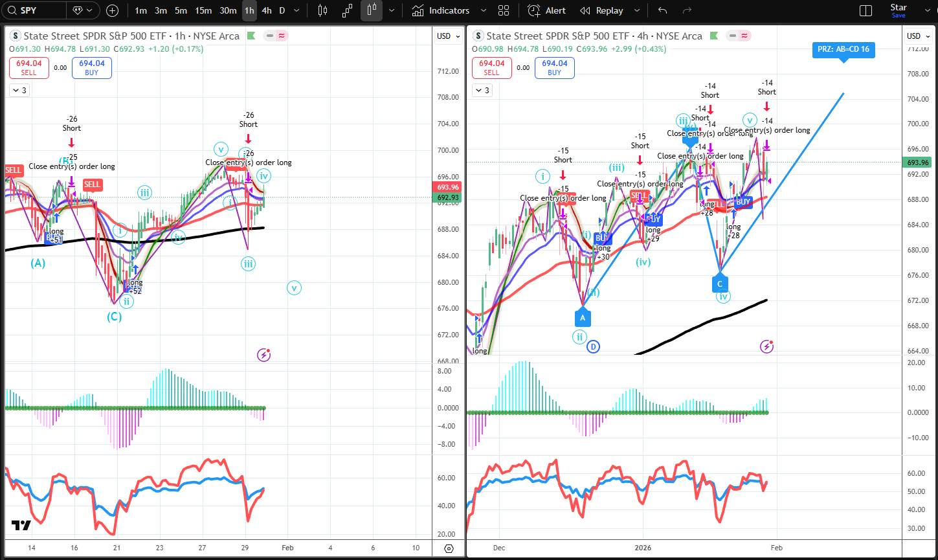Click the Undo arrow
The image size is (938, 560).
coord(662,10)
